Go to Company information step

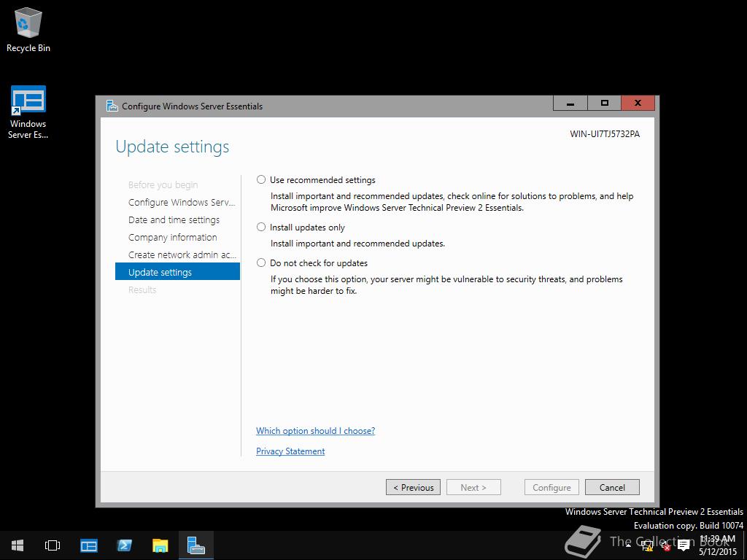point(172,237)
